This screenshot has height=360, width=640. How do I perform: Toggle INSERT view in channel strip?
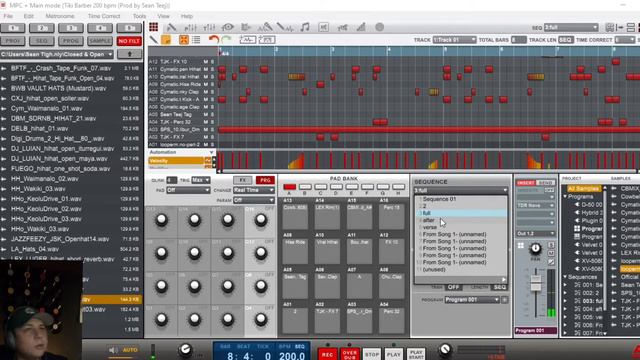pyautogui.click(x=526, y=183)
